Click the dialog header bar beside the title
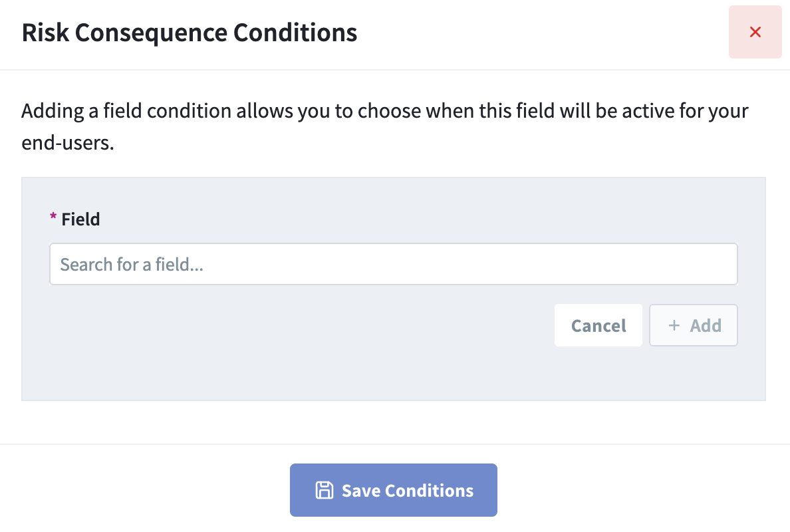790x532 pixels. click(532, 32)
